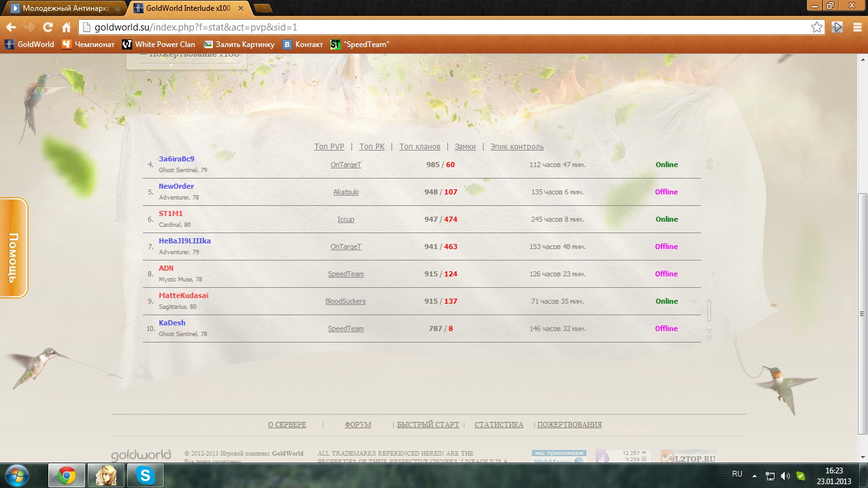Screen dimensions: 868x488
Task: Go back to the previous page
Action: (x=11, y=27)
